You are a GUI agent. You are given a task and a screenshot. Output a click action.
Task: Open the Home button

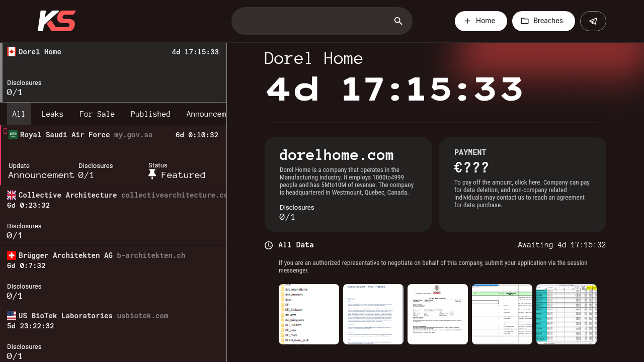[481, 21]
